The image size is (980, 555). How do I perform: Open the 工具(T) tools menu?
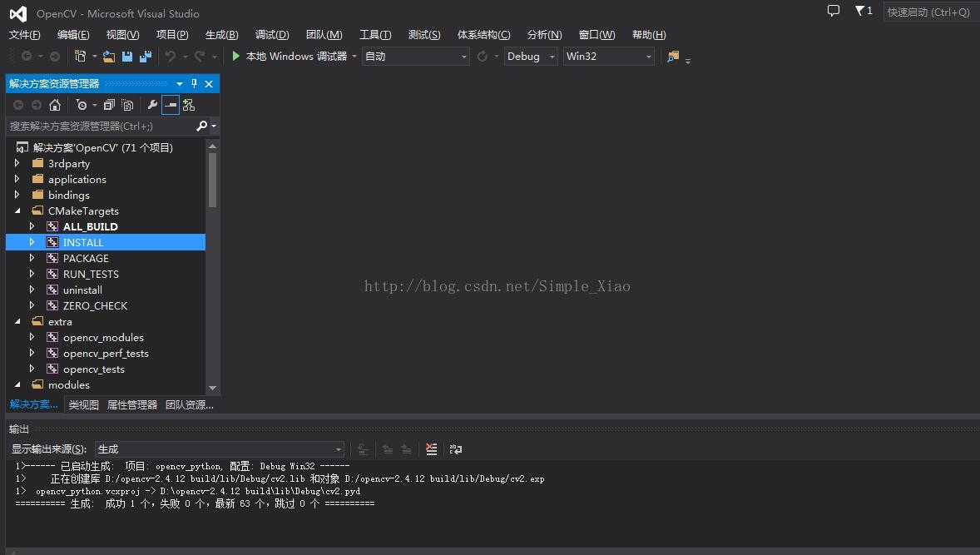[375, 35]
